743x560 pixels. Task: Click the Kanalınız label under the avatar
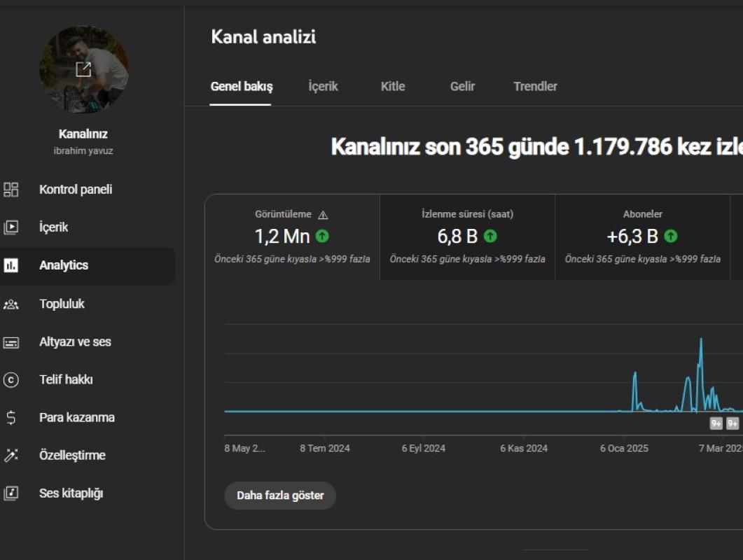pos(83,134)
